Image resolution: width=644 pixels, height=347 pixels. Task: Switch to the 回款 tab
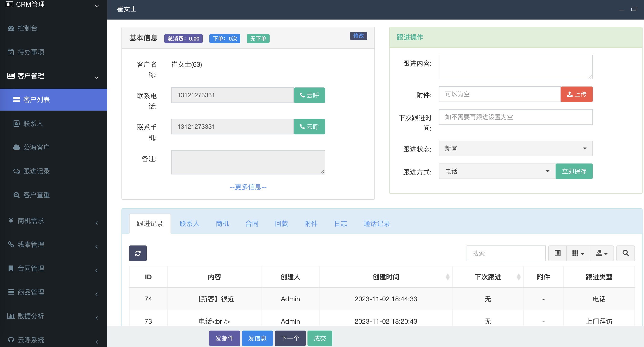click(281, 223)
